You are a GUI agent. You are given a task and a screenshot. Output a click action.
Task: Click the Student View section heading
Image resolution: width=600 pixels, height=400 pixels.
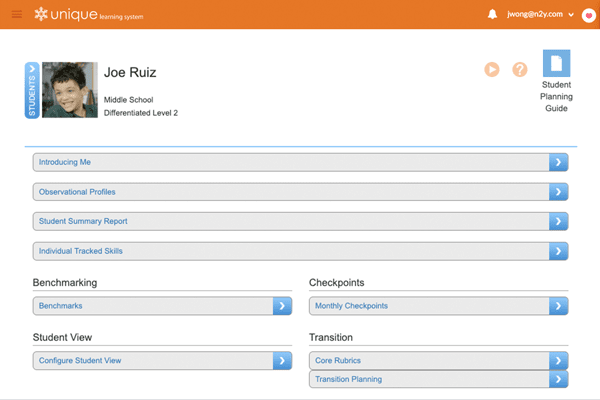pos(62,337)
